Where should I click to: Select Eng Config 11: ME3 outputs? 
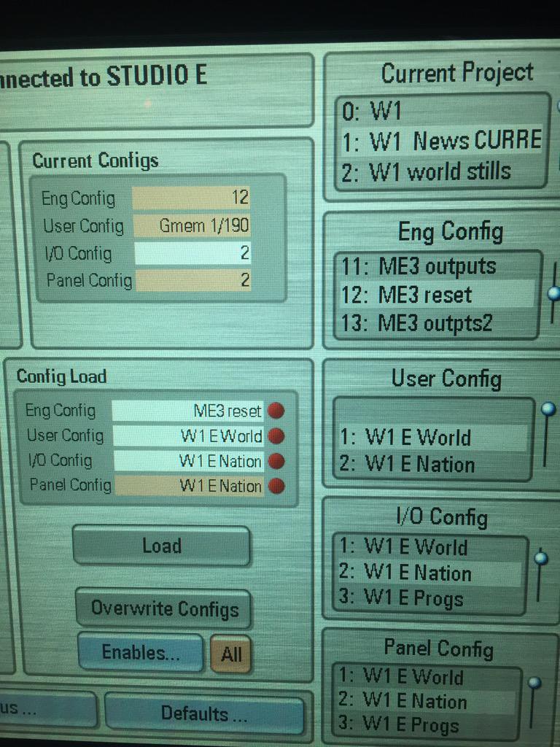[436, 266]
